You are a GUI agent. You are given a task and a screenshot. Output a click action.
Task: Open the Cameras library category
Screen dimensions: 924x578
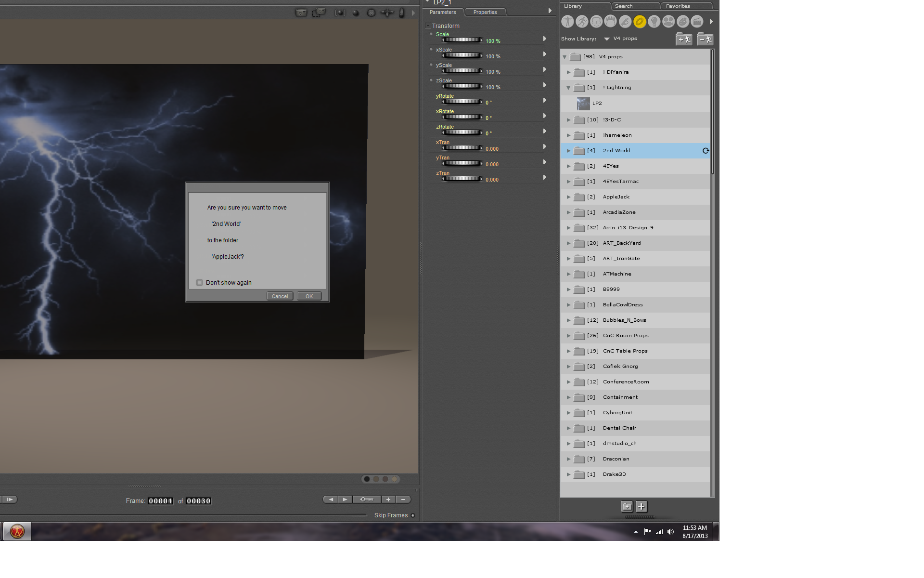[x=668, y=22]
